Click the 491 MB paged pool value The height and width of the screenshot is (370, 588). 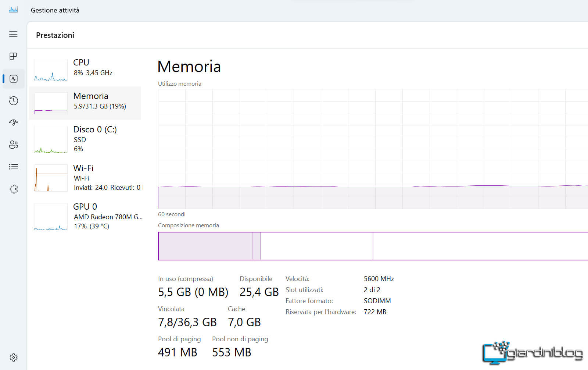coord(178,352)
